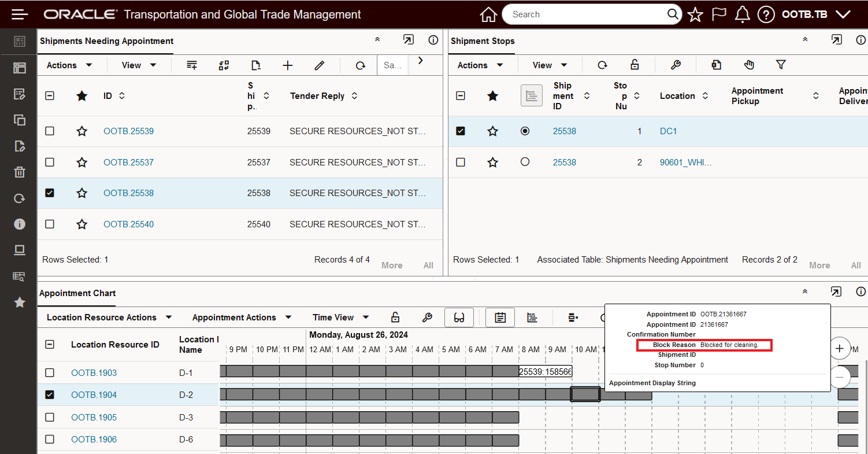Export Shipment Stops to spreadsheet
Screen dimensions: 868x454
(x=717, y=65)
